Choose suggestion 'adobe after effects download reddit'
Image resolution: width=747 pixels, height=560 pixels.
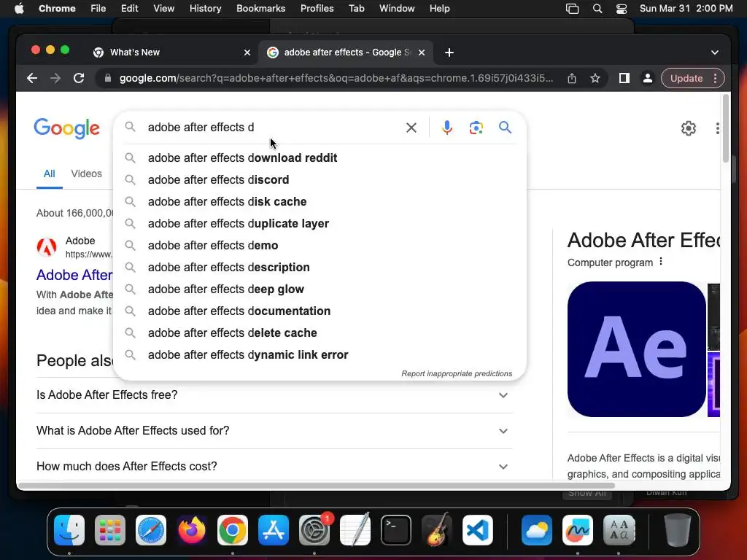click(320, 157)
